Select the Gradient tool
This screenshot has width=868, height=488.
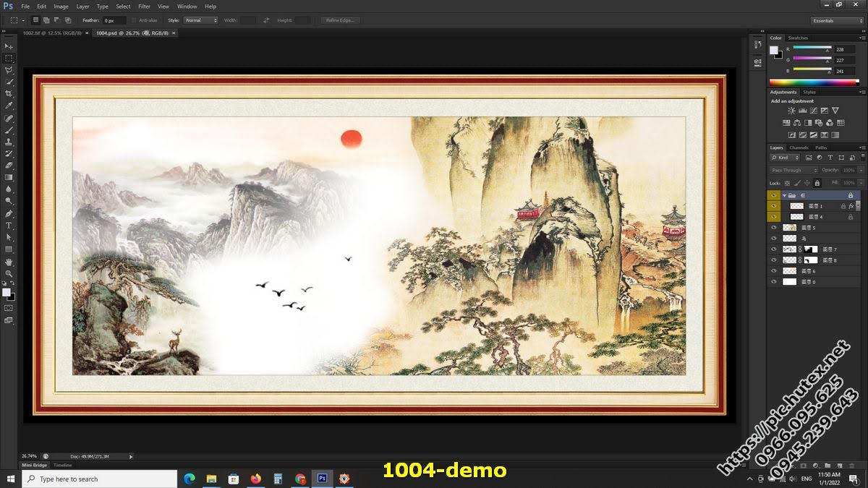point(9,177)
